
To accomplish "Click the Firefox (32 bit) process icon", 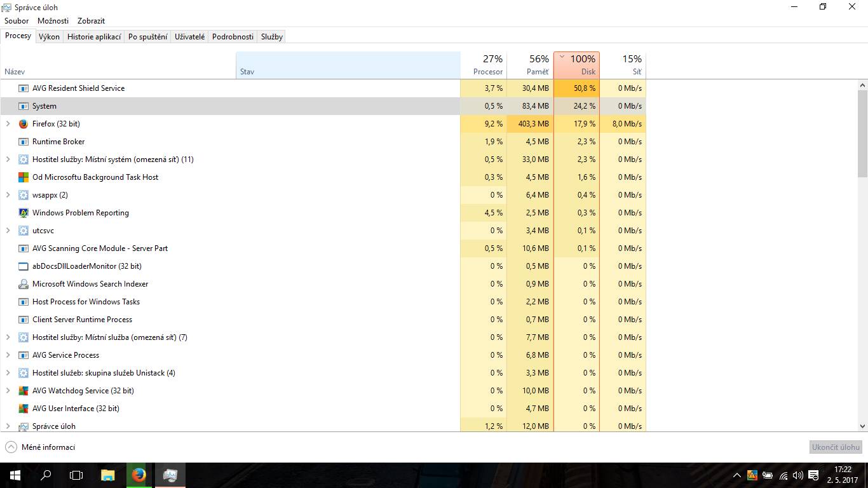I will point(24,124).
